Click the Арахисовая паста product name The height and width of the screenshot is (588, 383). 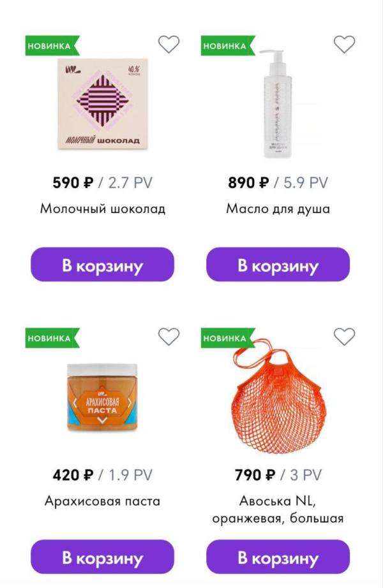tap(102, 501)
